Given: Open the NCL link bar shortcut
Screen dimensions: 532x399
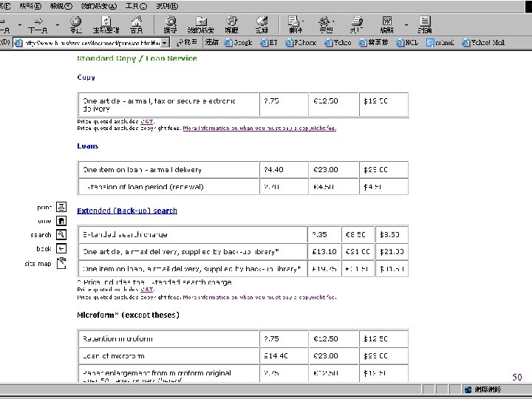Looking at the screenshot, I should pyautogui.click(x=407, y=42).
